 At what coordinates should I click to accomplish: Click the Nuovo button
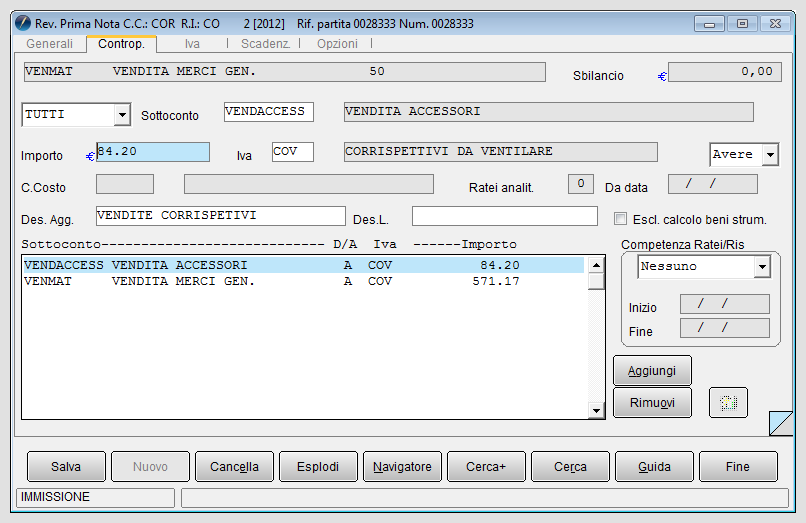click(150, 466)
